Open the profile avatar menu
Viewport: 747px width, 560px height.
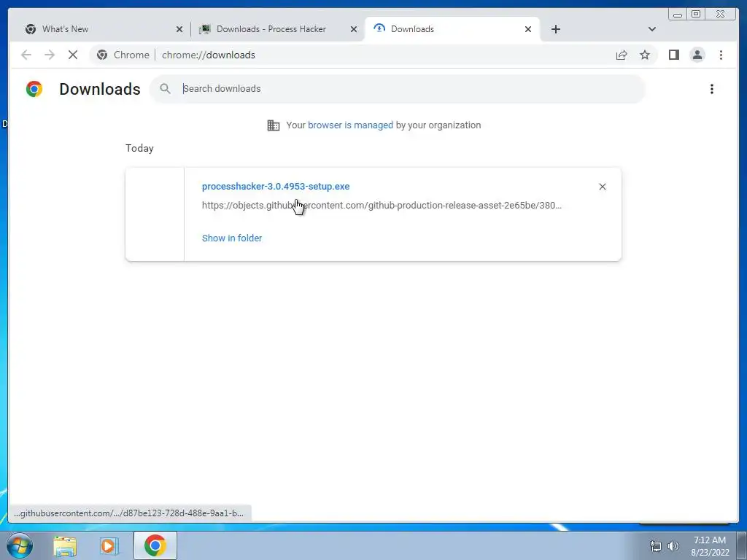click(x=697, y=55)
